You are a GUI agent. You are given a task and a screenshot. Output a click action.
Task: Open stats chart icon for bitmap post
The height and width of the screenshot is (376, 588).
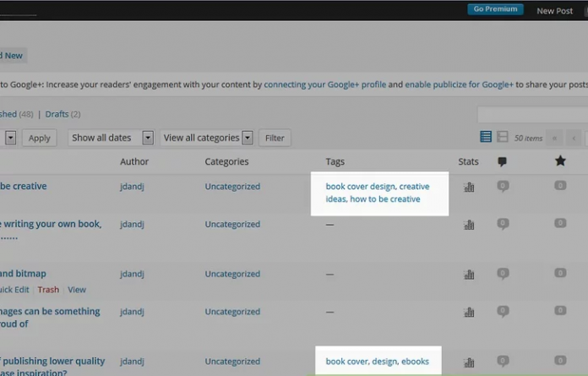pyautogui.click(x=469, y=275)
